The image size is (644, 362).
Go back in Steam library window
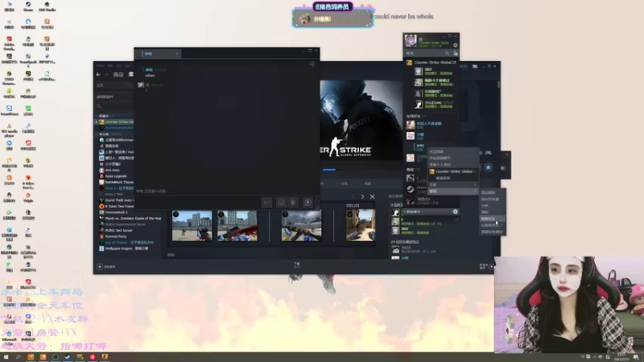tap(98, 75)
